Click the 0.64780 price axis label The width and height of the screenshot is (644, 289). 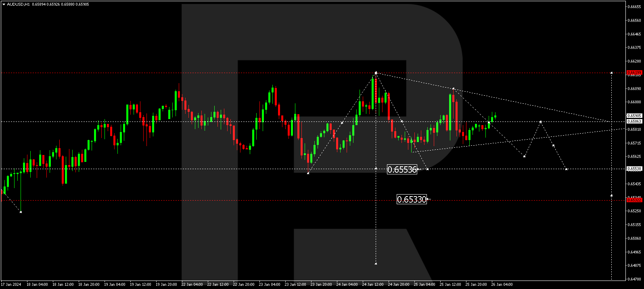pyautogui.click(x=634, y=279)
